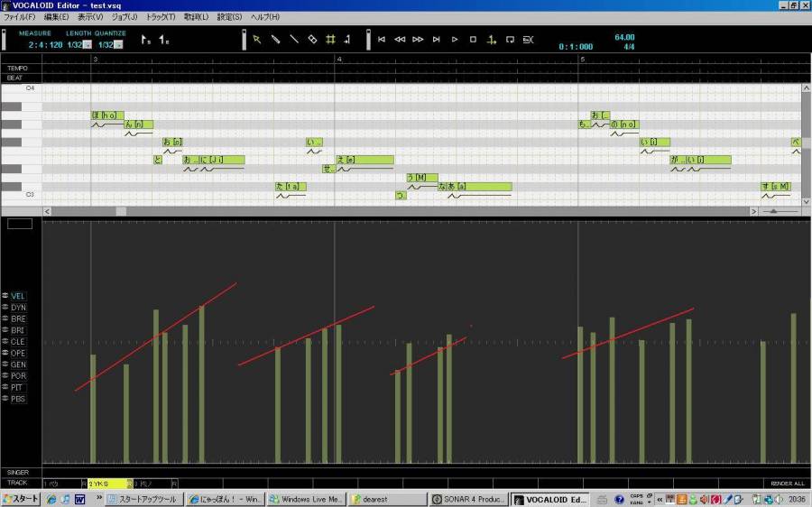Click the スタート start button

21,499
